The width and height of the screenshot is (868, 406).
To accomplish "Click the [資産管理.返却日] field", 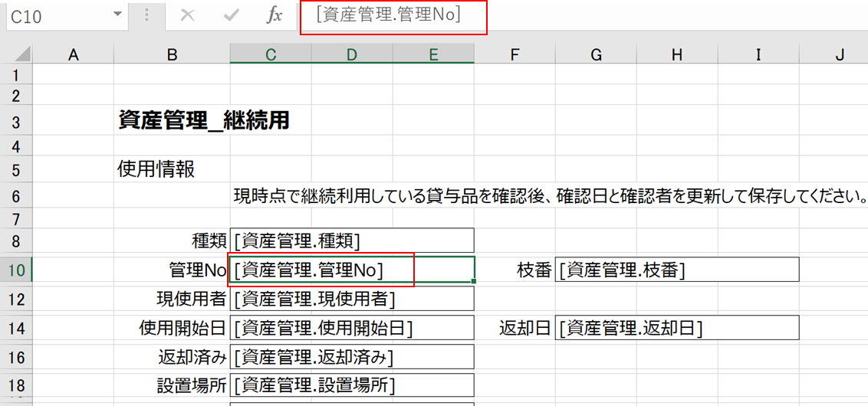I will [678, 329].
